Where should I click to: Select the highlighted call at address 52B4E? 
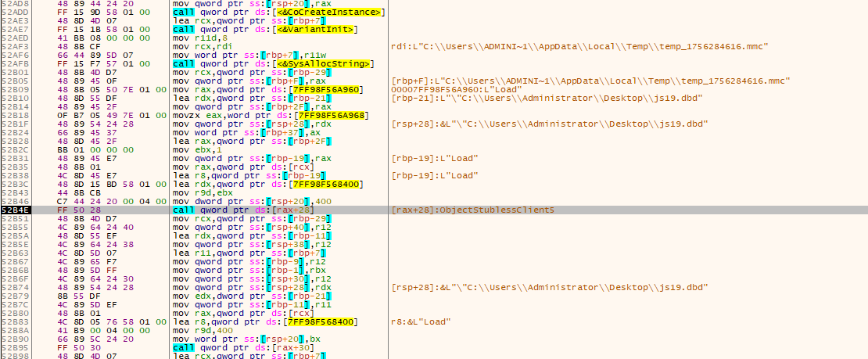click(x=235, y=210)
